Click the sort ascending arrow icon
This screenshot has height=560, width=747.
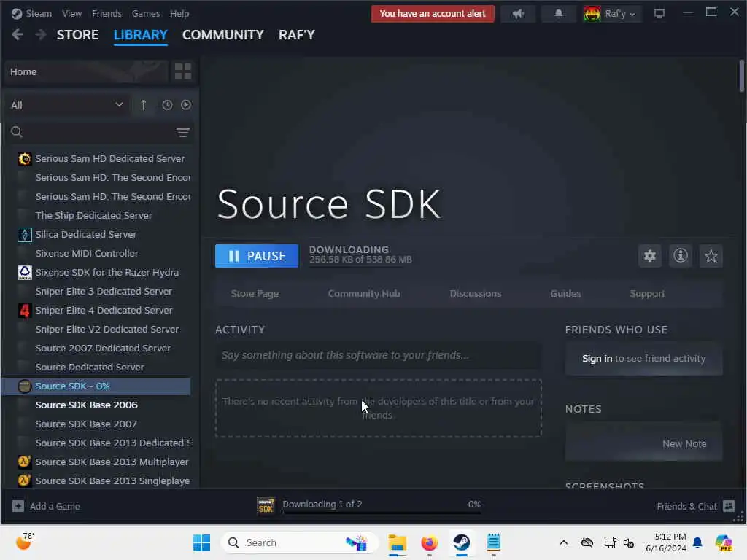pyautogui.click(x=144, y=105)
